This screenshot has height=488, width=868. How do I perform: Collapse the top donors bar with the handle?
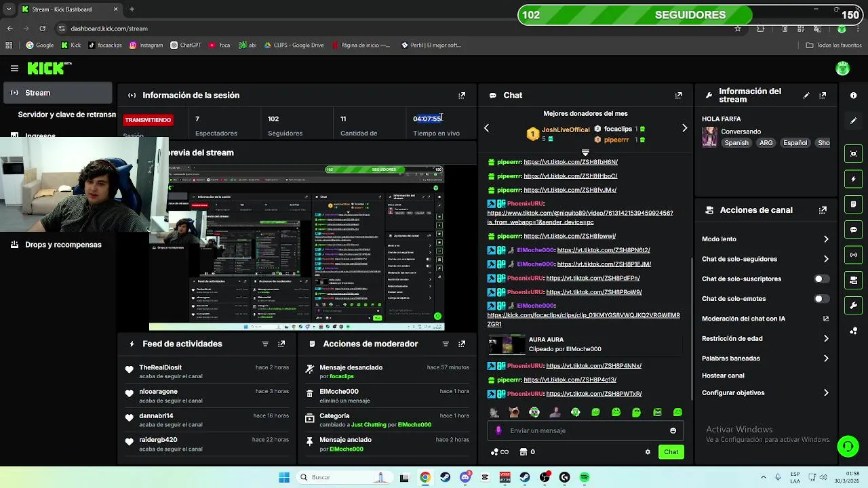tap(585, 152)
